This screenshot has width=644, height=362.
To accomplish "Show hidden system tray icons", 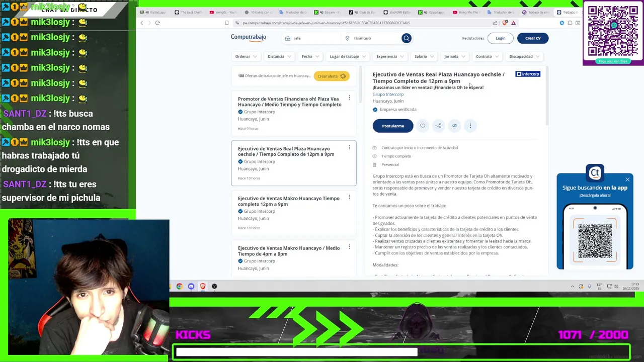I will coord(572,287).
